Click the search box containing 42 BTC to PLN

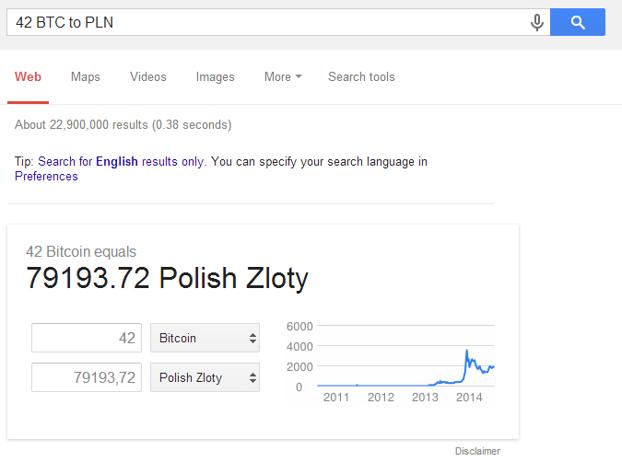point(268,22)
